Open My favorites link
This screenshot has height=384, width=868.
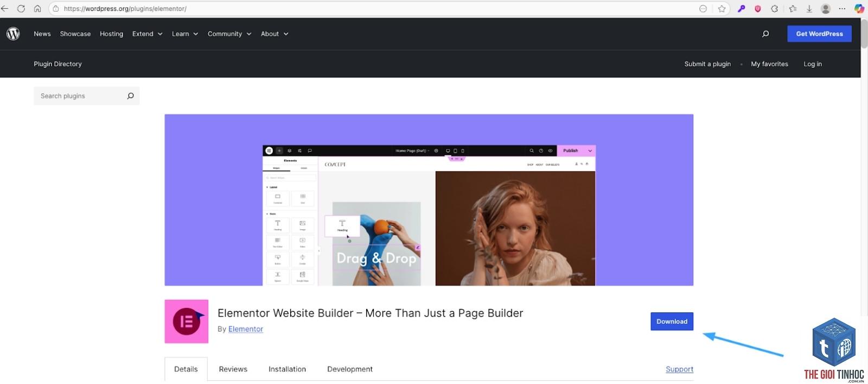769,64
